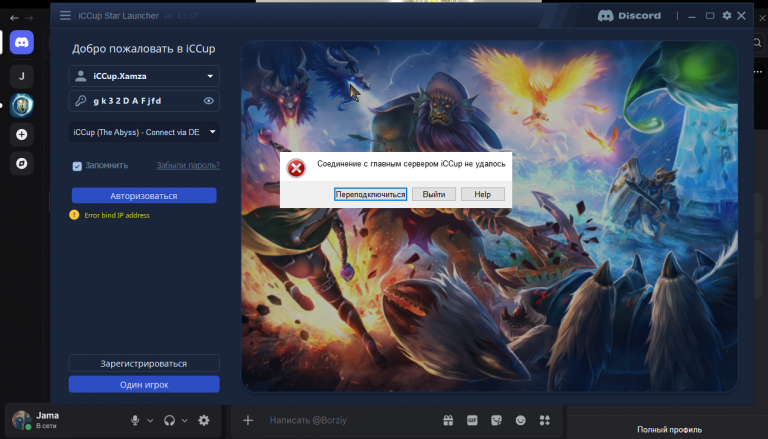Click the Добро пожаловать в iCCup heading
768x439 pixels.
pyautogui.click(x=144, y=49)
